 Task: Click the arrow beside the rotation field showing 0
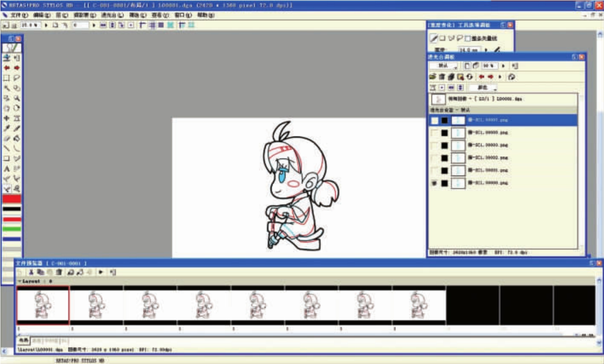pyautogui.click(x=94, y=25)
